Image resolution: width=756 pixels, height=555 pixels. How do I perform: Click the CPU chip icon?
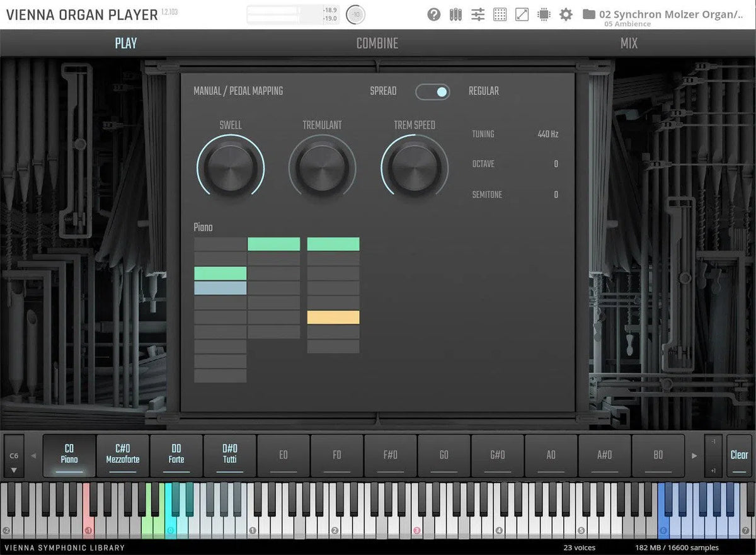pyautogui.click(x=544, y=14)
